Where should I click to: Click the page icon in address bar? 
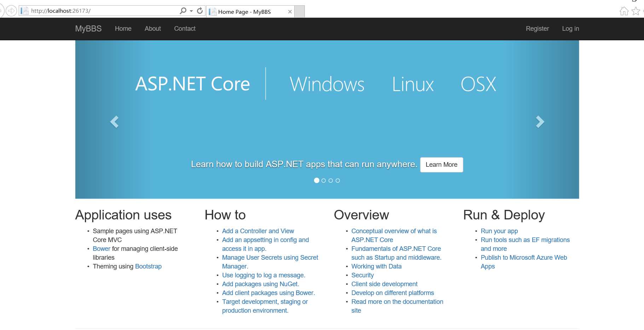25,11
